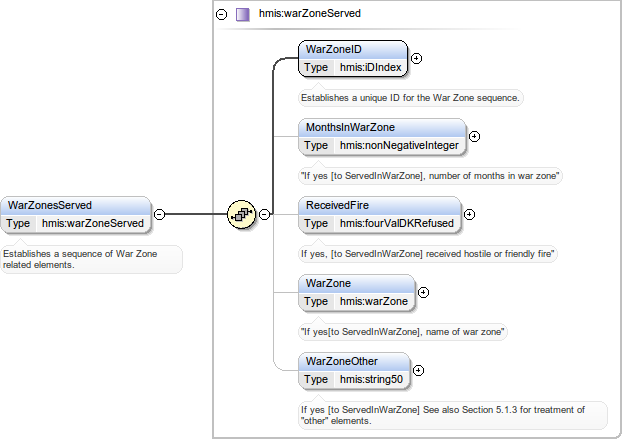This screenshot has height=440, width=623.
Task: Click the hmis:fourValDKRefused type reference
Action: tap(396, 223)
